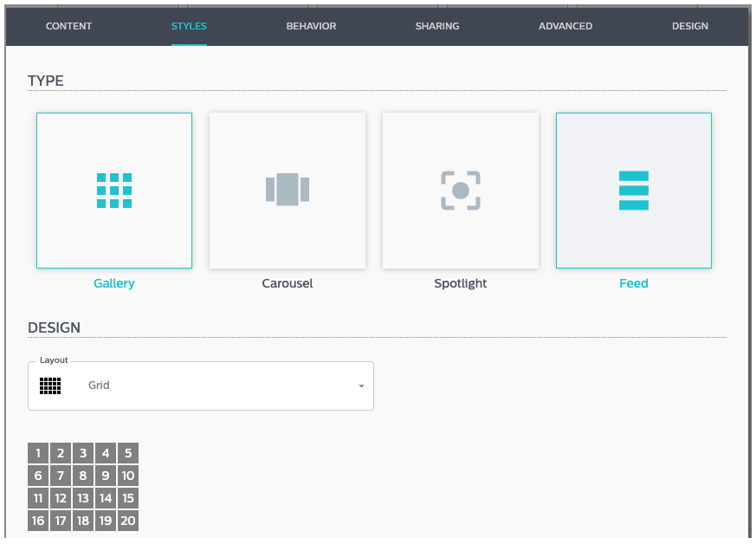756x544 pixels.
Task: Go to the Behavior tab
Action: click(x=311, y=26)
